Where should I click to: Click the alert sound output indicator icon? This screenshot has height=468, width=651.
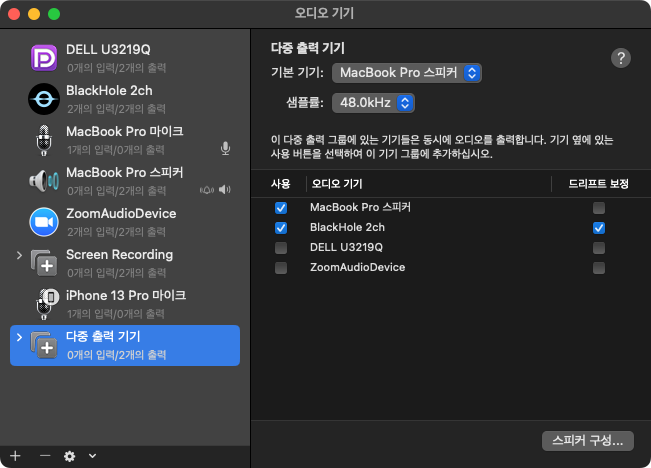[x=207, y=190]
